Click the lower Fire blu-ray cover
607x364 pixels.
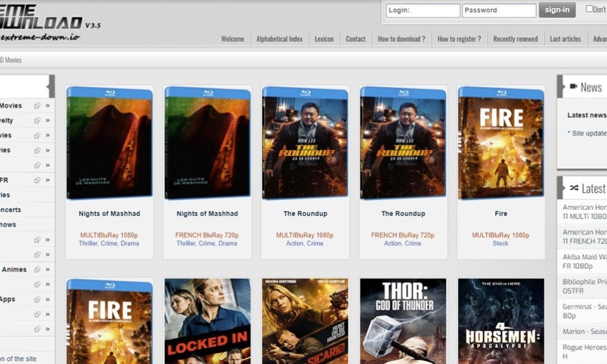click(109, 321)
